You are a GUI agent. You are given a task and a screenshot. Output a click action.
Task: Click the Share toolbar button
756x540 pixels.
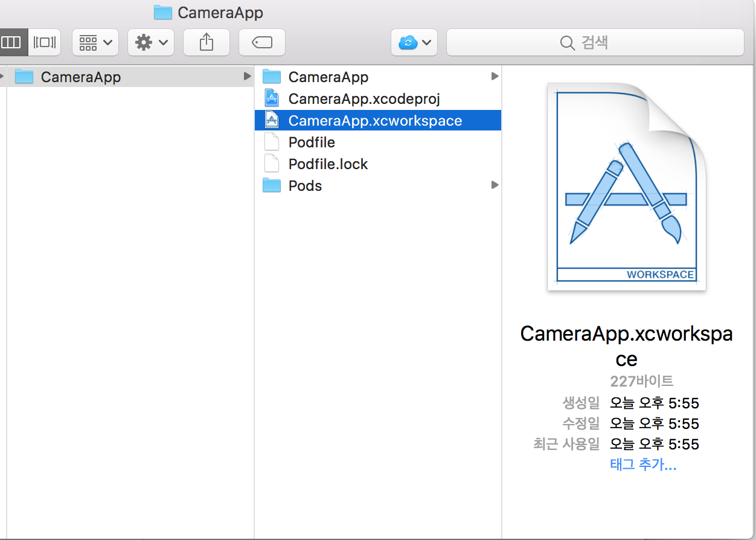coord(207,42)
